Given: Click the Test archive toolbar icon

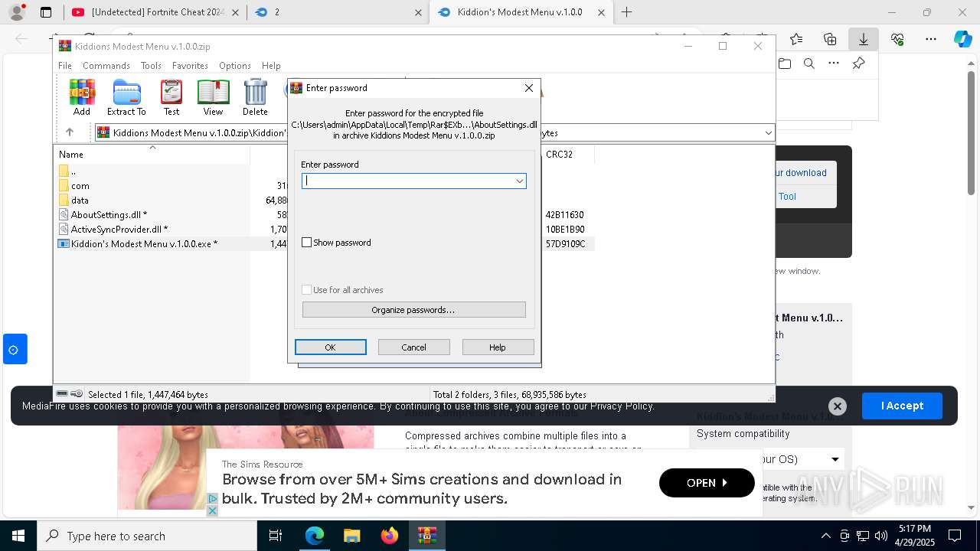Looking at the screenshot, I should click(171, 97).
